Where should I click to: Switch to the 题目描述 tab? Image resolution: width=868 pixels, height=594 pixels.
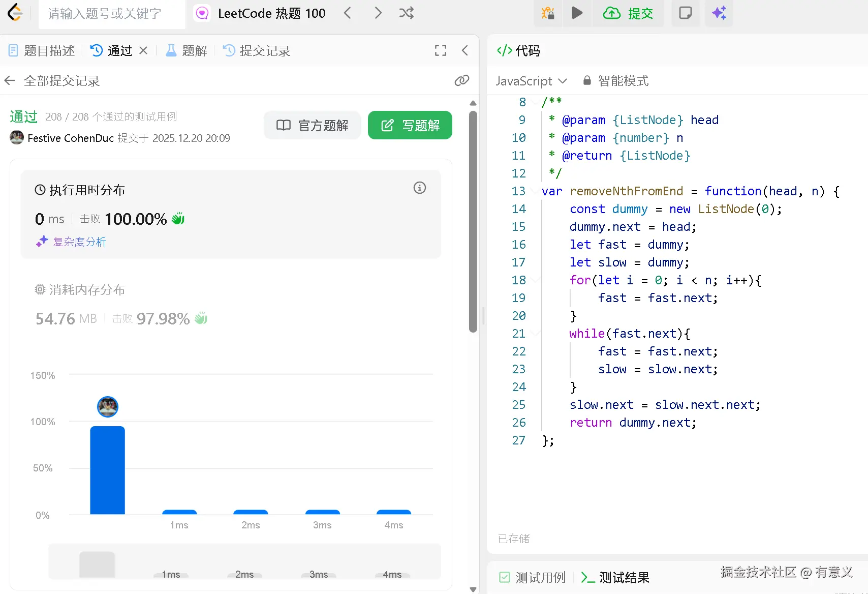pyautogui.click(x=42, y=51)
